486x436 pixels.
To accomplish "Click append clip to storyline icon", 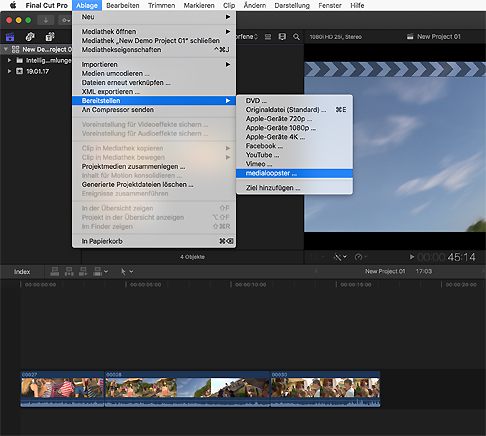I will pos(83,272).
